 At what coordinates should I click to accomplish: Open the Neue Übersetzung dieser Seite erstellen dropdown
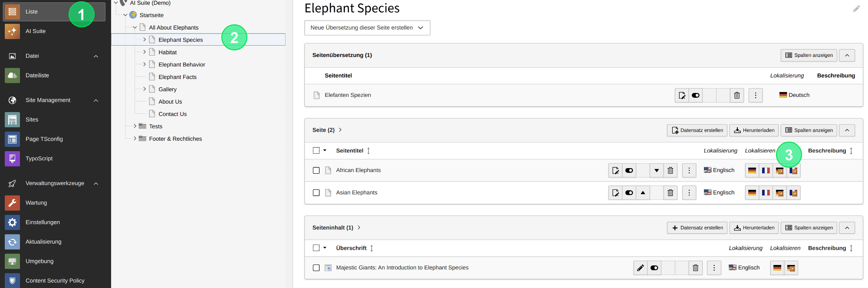[367, 28]
